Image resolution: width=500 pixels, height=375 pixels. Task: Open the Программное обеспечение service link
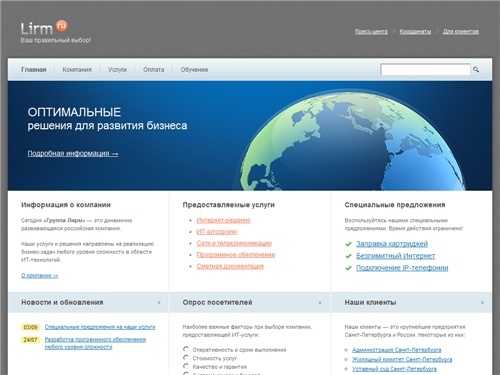pos(236,255)
